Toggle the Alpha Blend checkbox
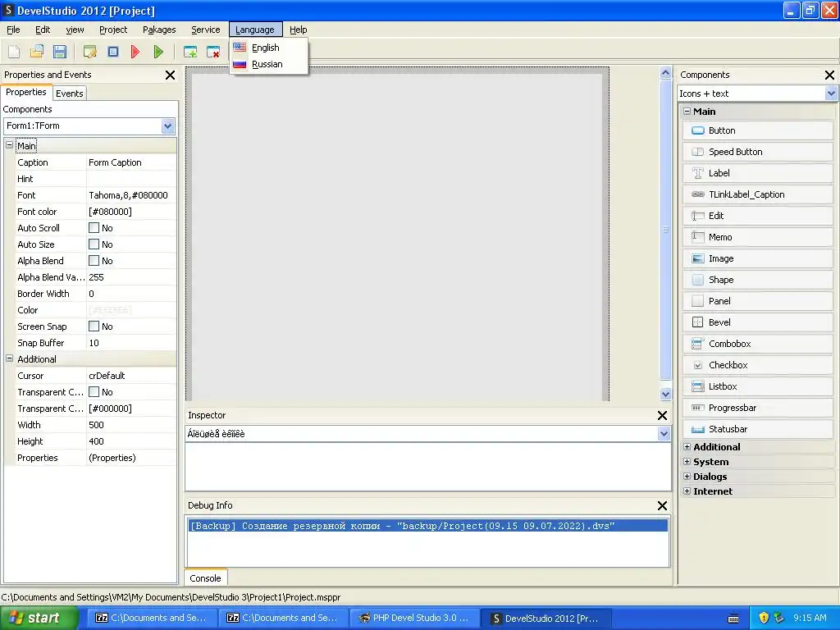Image resolution: width=840 pixels, height=630 pixels. (x=94, y=260)
